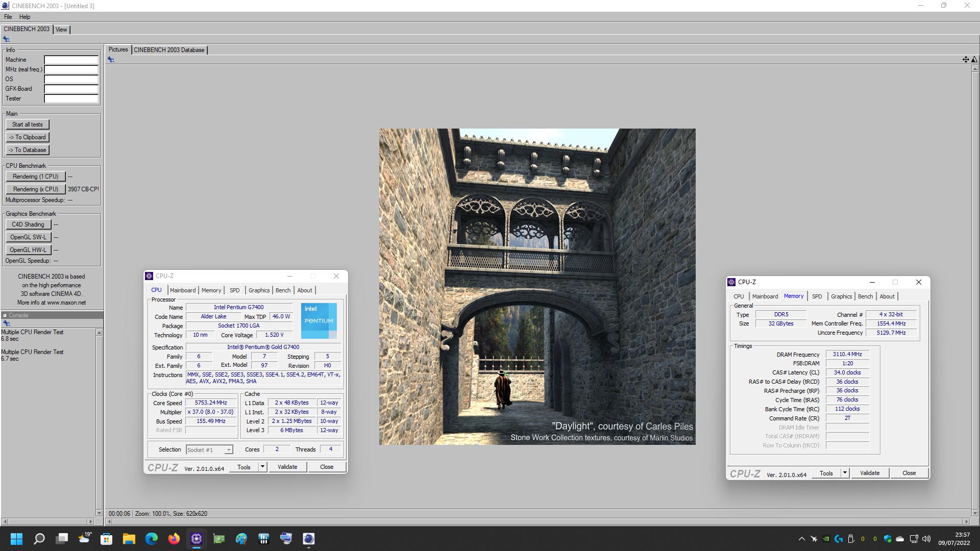Image resolution: width=980 pixels, height=551 pixels.
Task: Open Graphics tab in CPU-Z CPU window
Action: click(259, 290)
